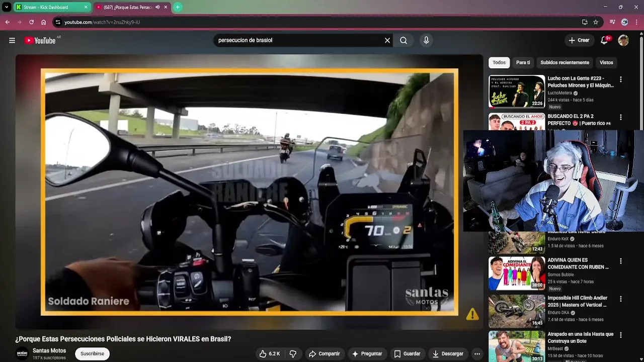This screenshot has height=362, width=644.
Task: Open the Crear button
Action: 579,40
